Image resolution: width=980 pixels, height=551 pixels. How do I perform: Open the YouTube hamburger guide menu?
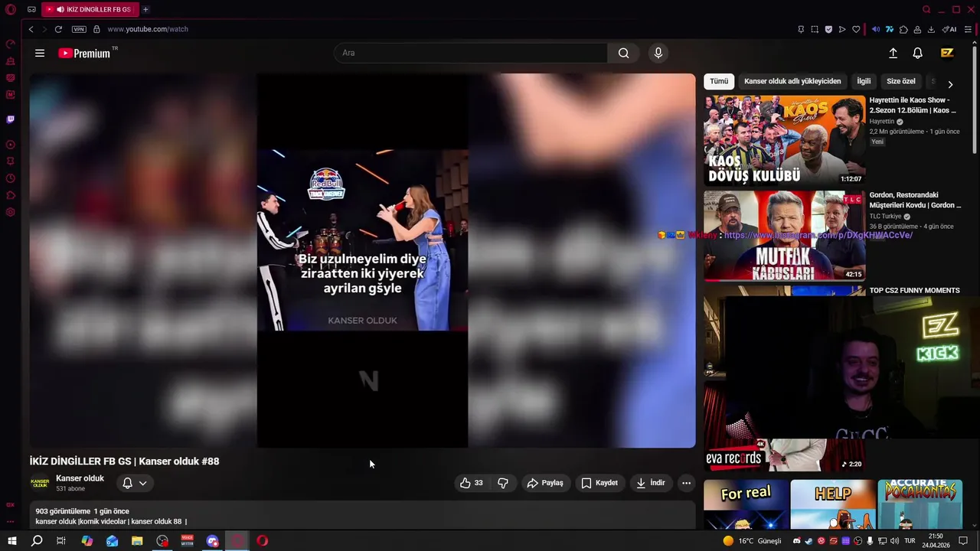[40, 53]
